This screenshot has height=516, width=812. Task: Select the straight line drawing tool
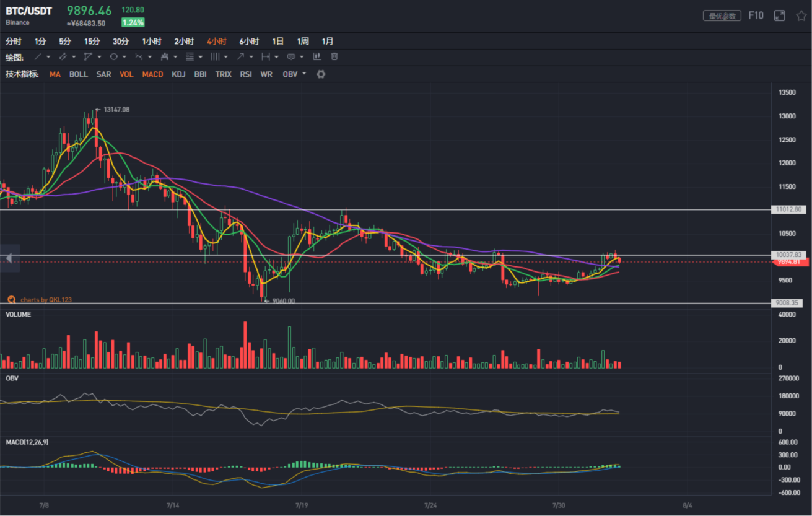(38, 56)
